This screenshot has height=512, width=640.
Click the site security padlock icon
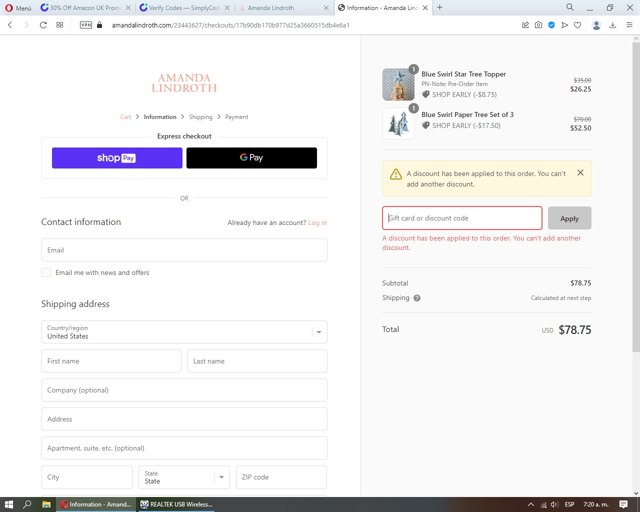click(x=99, y=25)
